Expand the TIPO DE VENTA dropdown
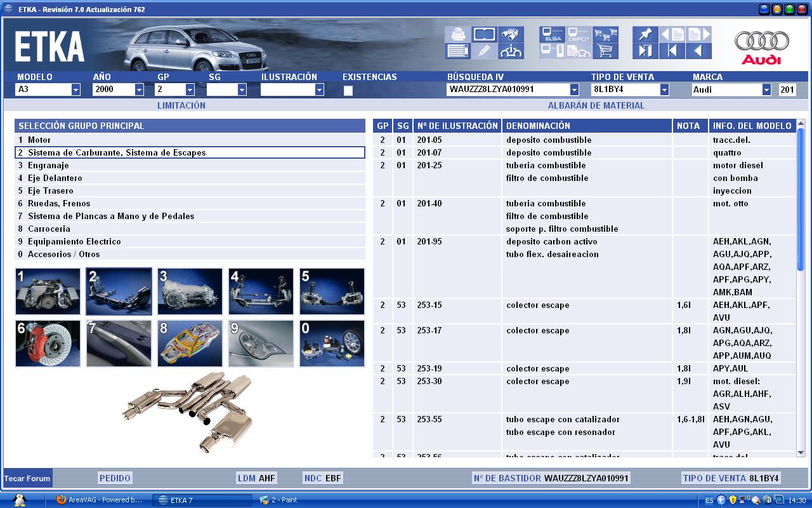This screenshot has height=508, width=812. (664, 90)
